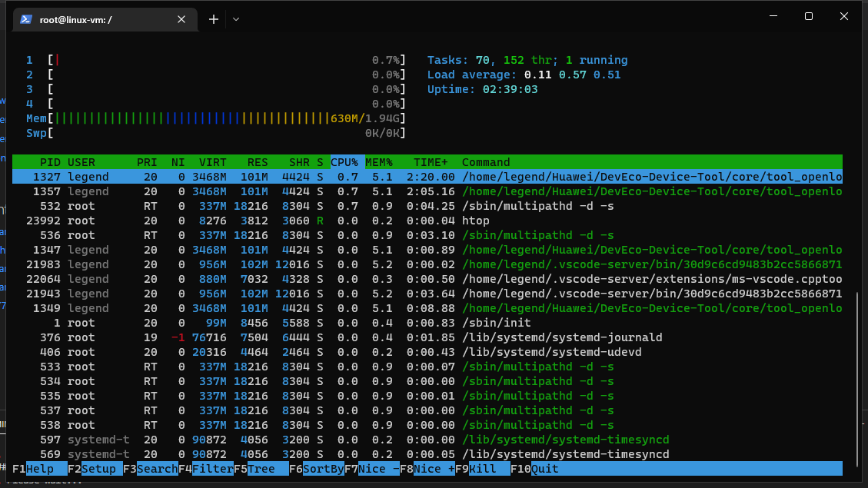This screenshot has height=488, width=868.
Task: Sort by the PRI column header
Action: tap(147, 162)
